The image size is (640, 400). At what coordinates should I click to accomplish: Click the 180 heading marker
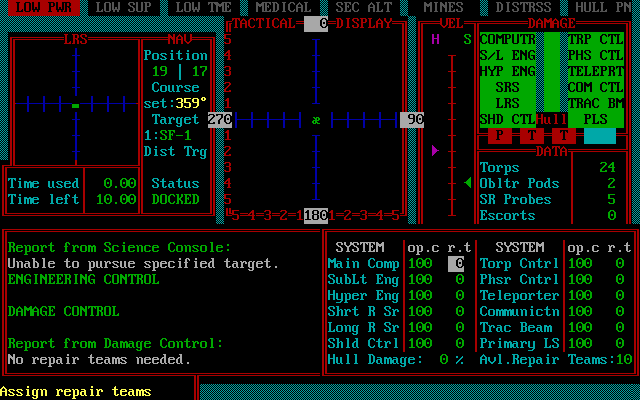click(x=316, y=216)
